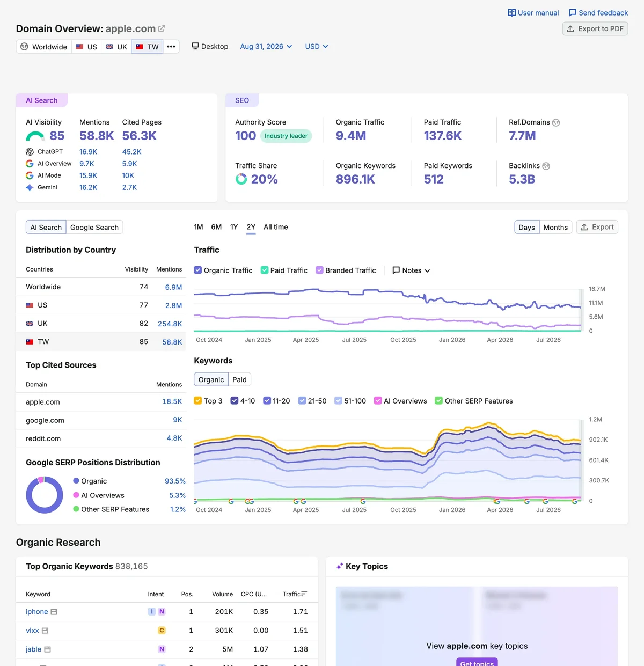Click the Google SERP positions donut chart
The height and width of the screenshot is (666, 644).
coord(45,495)
